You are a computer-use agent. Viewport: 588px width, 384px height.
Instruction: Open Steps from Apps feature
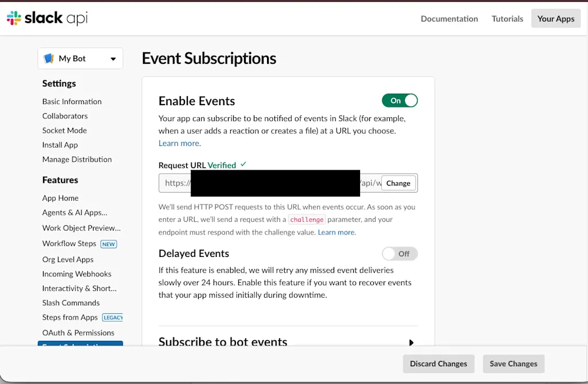pos(69,317)
